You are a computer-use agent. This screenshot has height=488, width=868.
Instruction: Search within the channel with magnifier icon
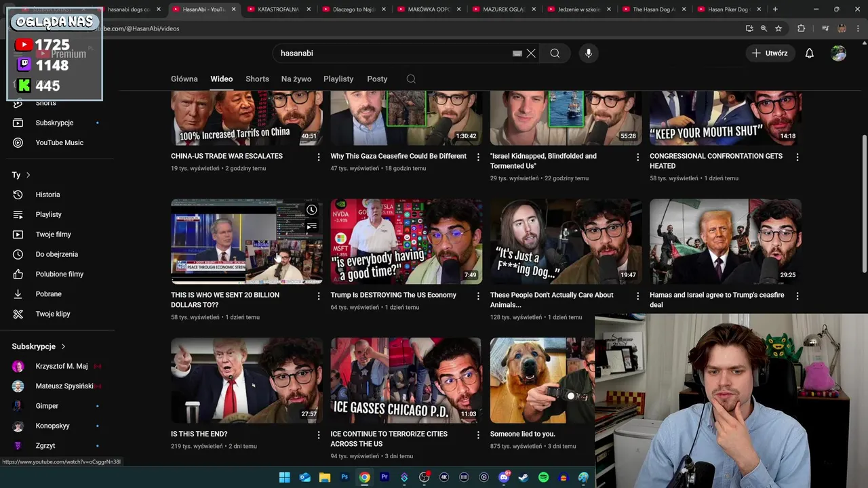411,79
